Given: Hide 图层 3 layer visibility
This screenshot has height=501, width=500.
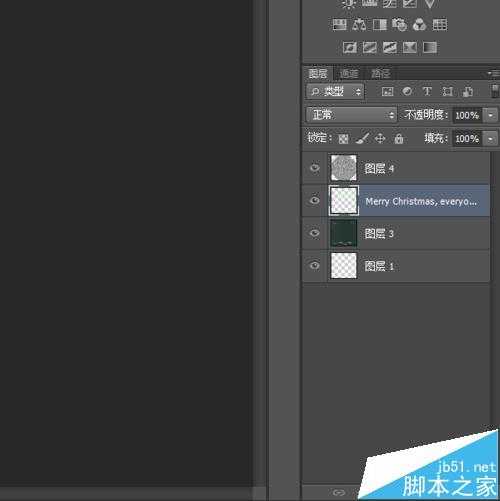Looking at the screenshot, I should pos(314,233).
